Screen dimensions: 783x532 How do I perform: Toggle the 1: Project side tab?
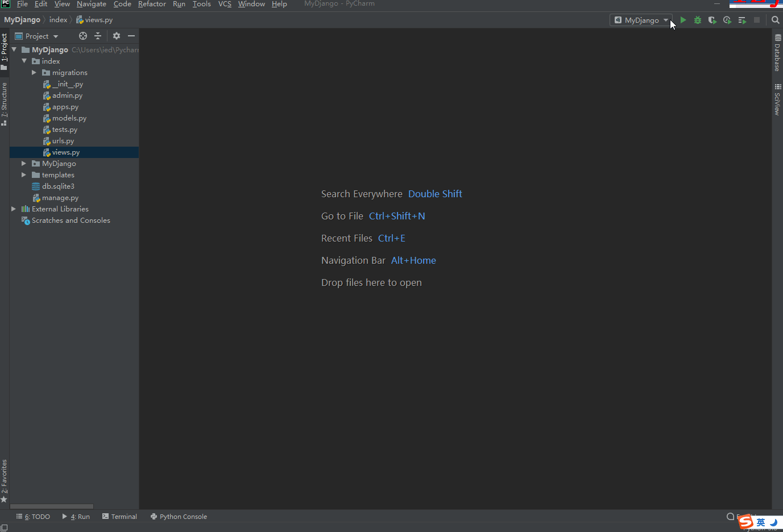click(5, 52)
